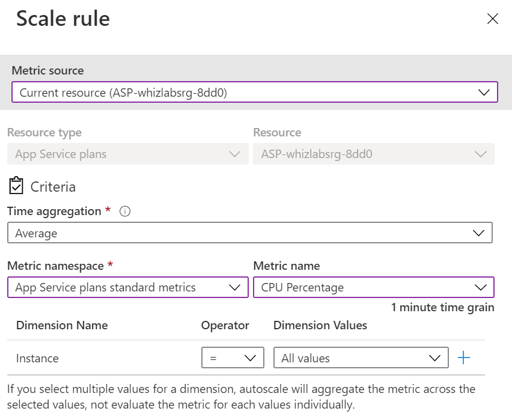
Task: Open the Metric namespace dropdown
Action: [x=127, y=287]
